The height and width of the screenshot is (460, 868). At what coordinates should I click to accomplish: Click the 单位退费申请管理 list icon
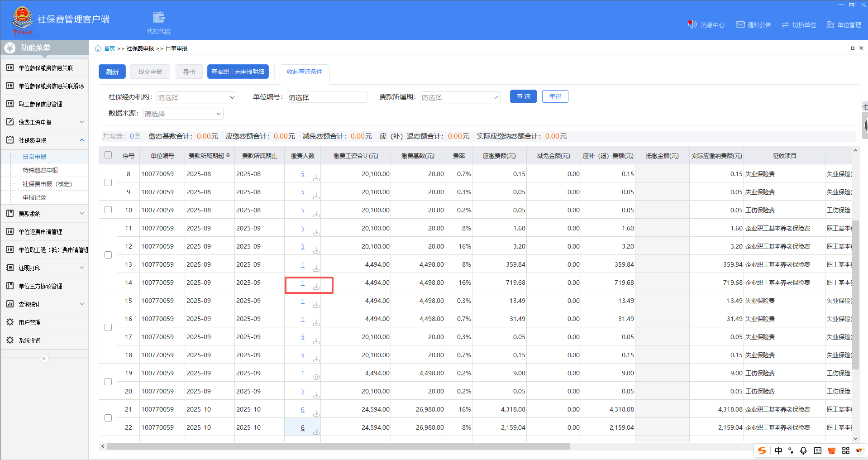10,231
